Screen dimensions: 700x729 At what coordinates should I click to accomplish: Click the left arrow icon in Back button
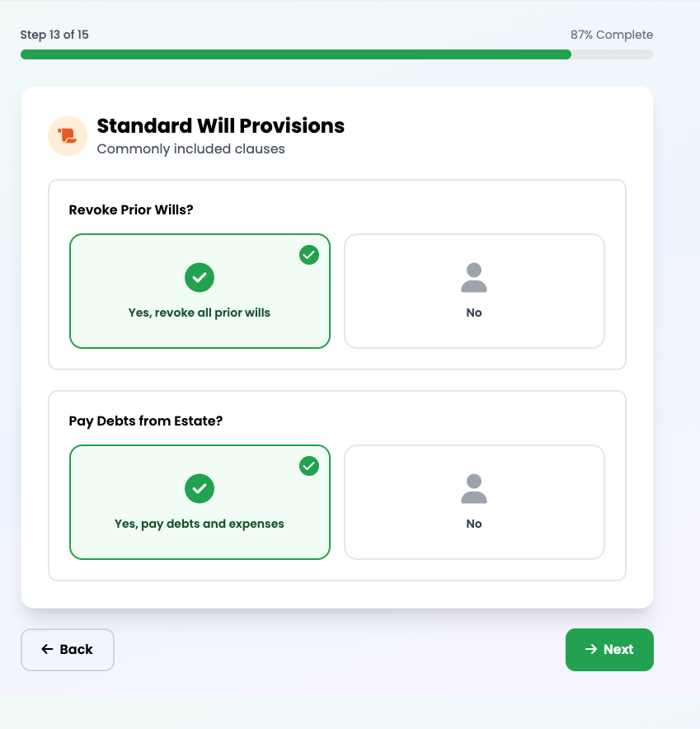(47, 650)
